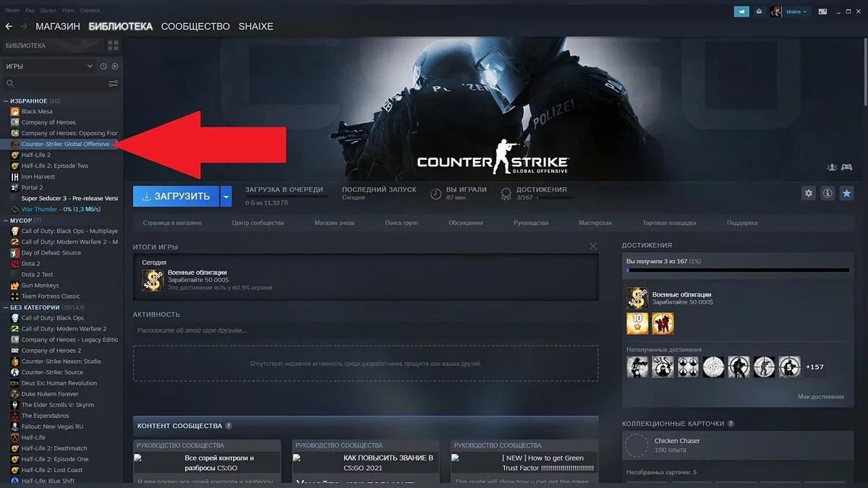The image size is (868, 488).
Task: Open Магазин очков link
Action: 334,223
